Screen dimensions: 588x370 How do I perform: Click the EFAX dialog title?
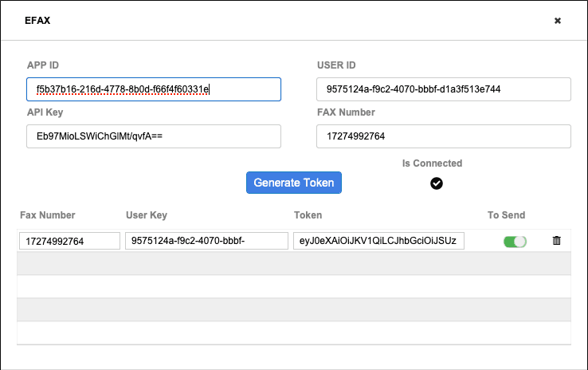37,20
